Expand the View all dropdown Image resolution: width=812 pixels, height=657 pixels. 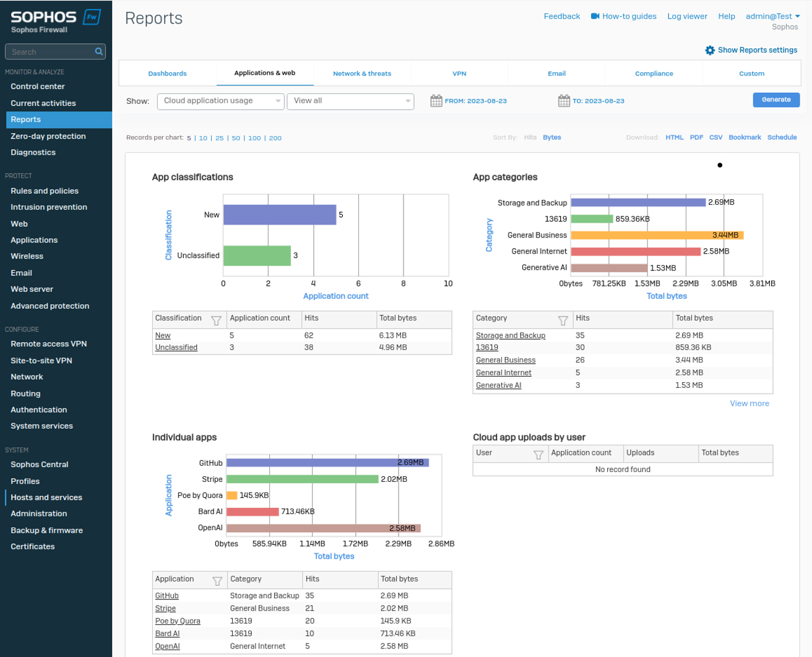pyautogui.click(x=350, y=101)
